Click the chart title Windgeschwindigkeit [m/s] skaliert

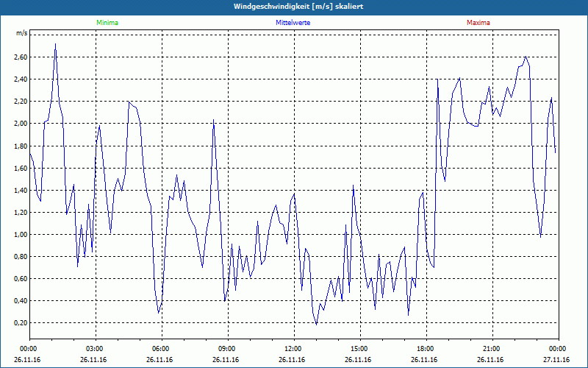tap(298, 7)
